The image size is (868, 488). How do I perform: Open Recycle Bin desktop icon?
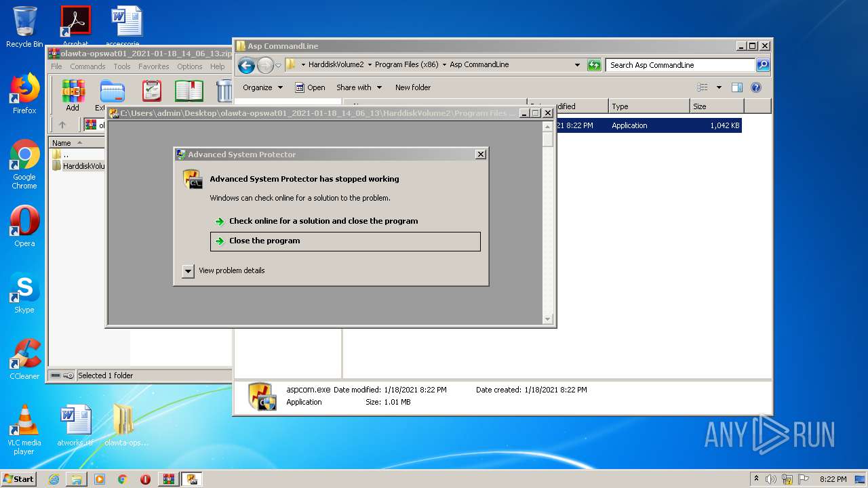pyautogui.click(x=24, y=26)
